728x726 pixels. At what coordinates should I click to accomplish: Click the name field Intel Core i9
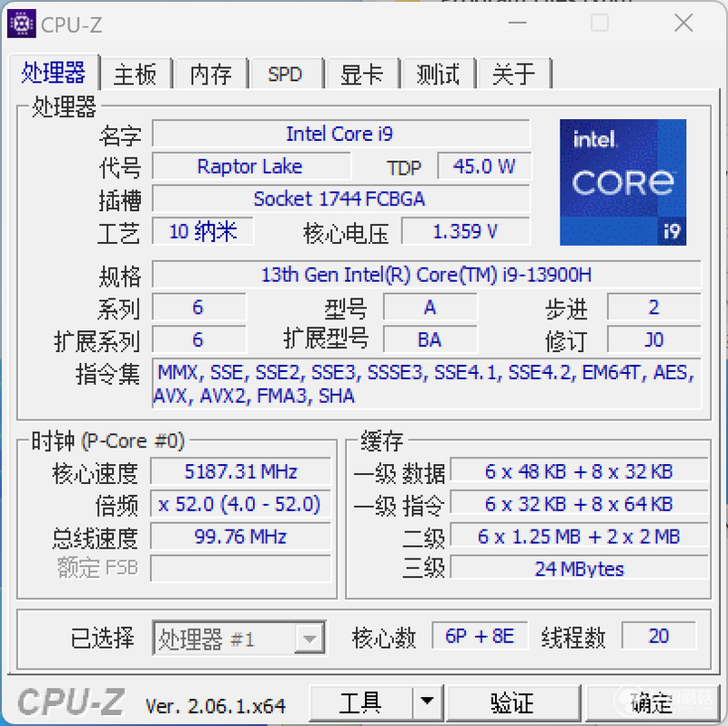pos(340,134)
